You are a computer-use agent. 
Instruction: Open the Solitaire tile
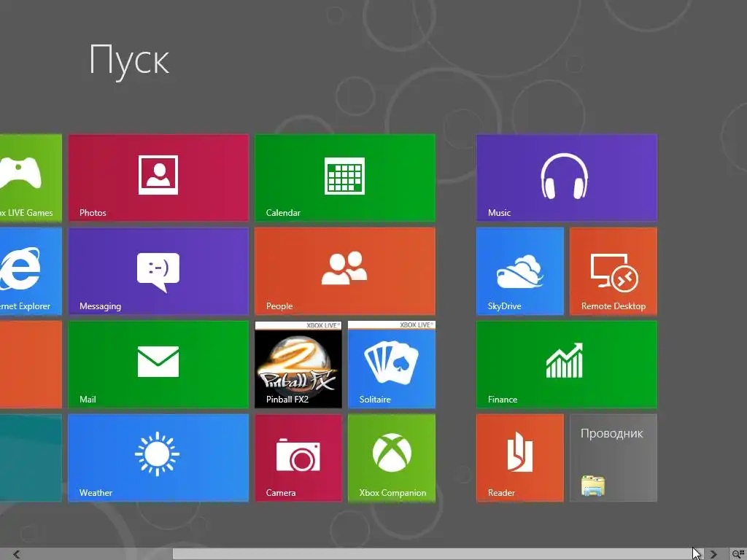(392, 365)
